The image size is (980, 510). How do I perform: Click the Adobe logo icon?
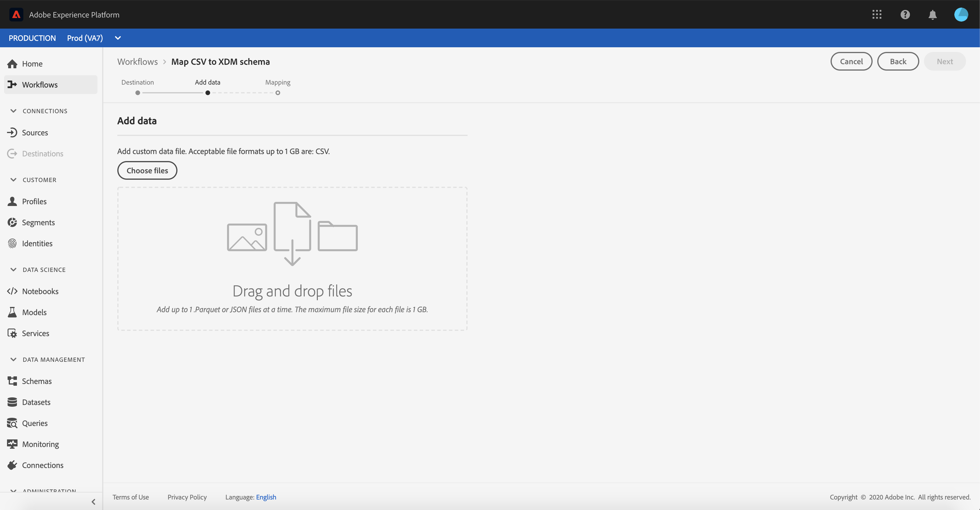pos(16,15)
